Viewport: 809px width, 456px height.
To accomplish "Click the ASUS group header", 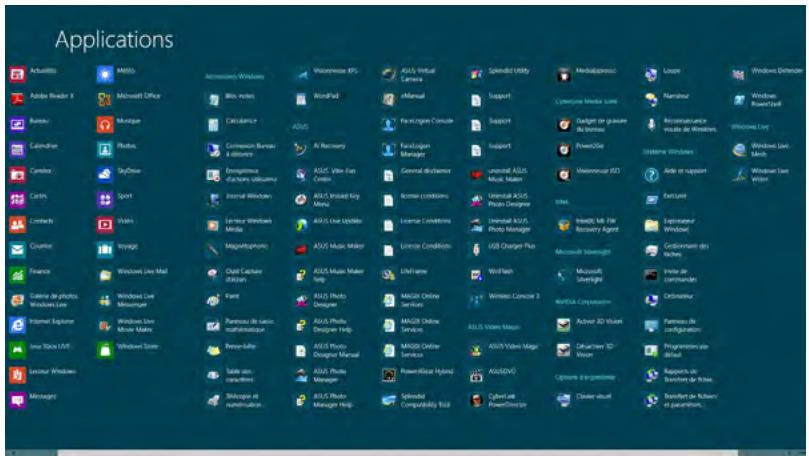I will [x=299, y=126].
